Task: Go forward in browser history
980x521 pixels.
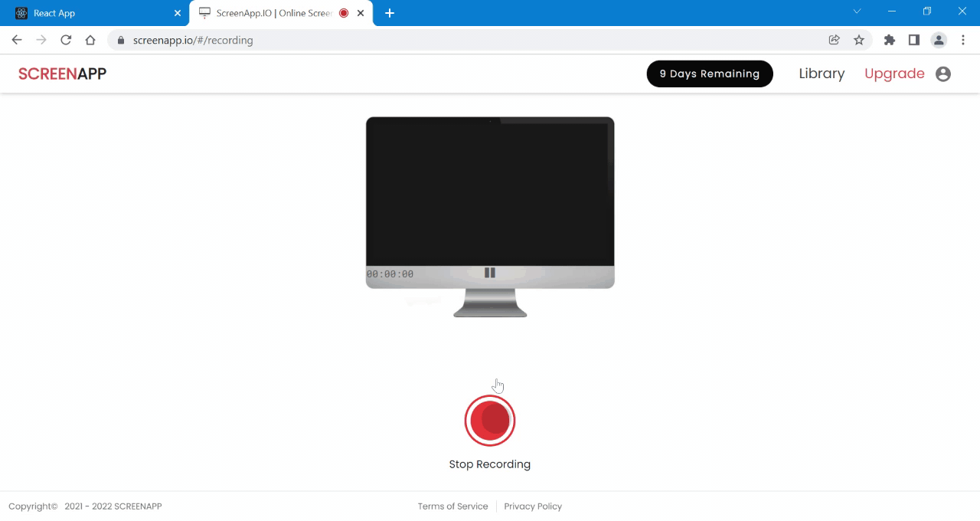Action: point(41,40)
